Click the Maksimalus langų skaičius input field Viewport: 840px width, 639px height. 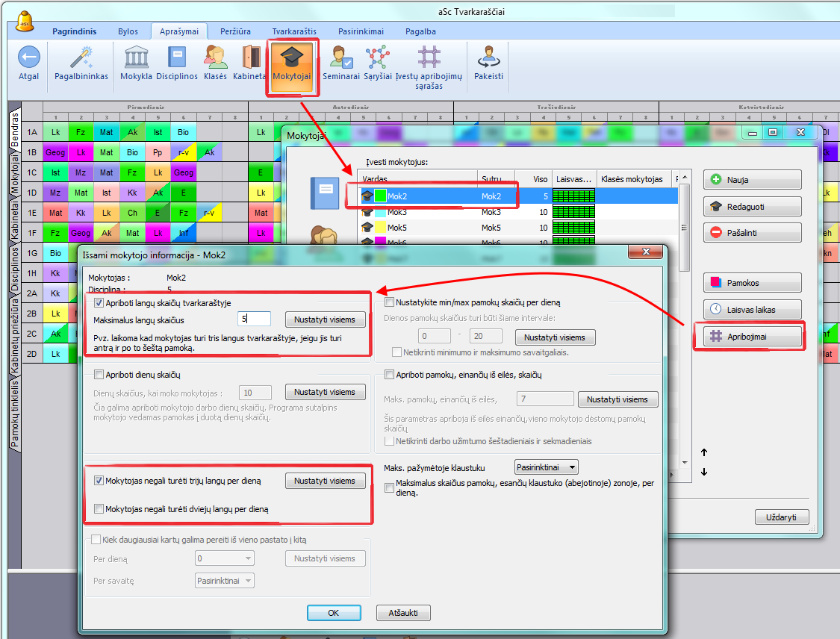coord(254,319)
